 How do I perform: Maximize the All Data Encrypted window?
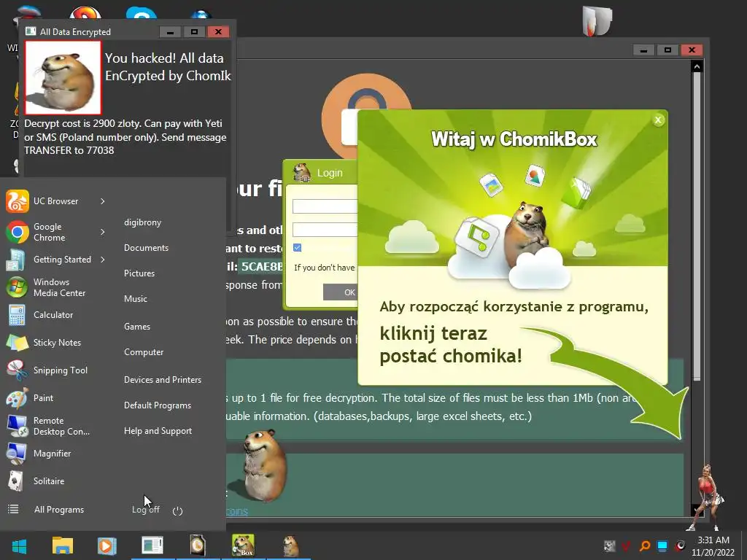pyautogui.click(x=194, y=32)
